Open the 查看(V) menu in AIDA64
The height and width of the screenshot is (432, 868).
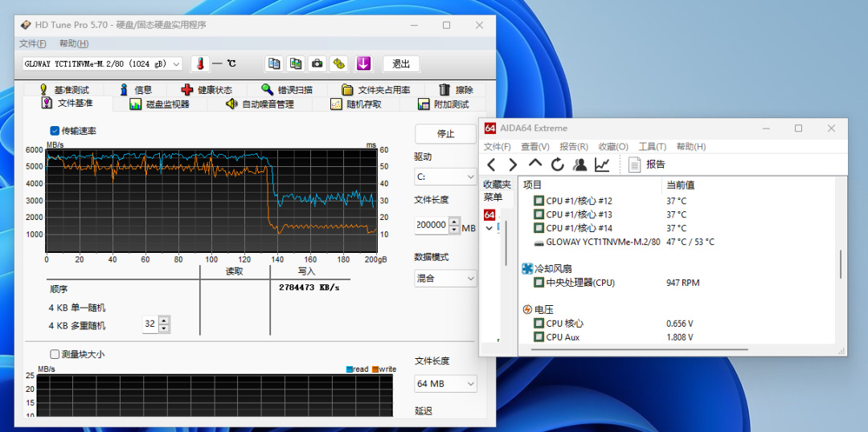click(x=534, y=147)
